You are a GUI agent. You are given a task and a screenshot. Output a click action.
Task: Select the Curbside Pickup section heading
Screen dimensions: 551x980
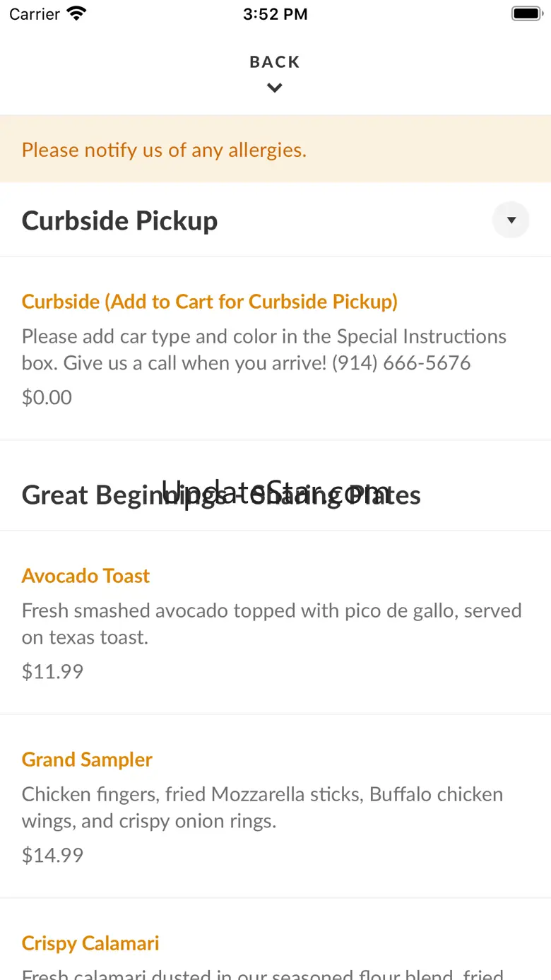click(x=119, y=220)
